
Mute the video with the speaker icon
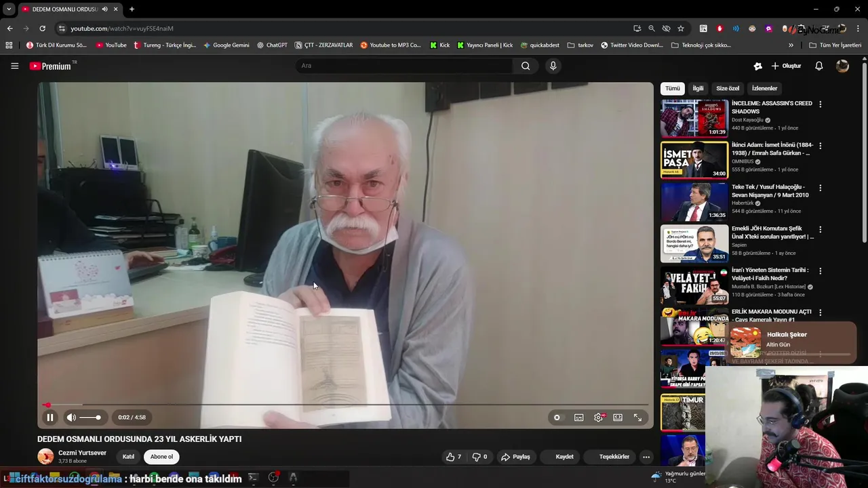click(x=71, y=418)
